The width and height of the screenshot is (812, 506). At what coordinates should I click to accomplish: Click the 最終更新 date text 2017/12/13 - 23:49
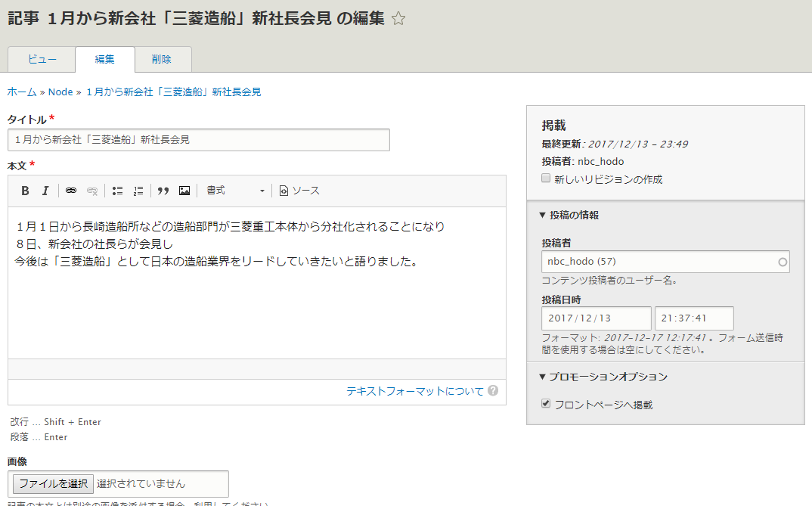click(x=638, y=144)
